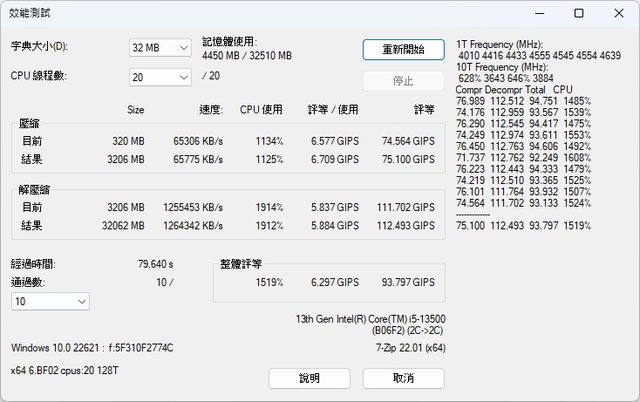
Task: Minimize the 效能測試 window
Action: (x=532, y=14)
